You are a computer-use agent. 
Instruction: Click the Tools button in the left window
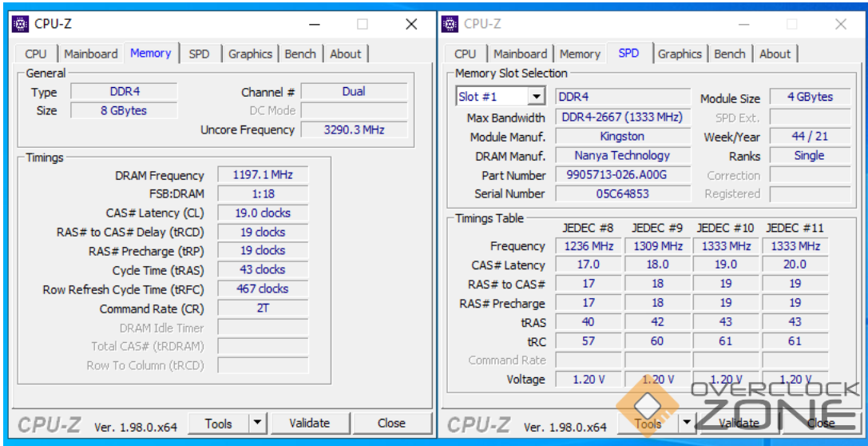click(x=218, y=424)
